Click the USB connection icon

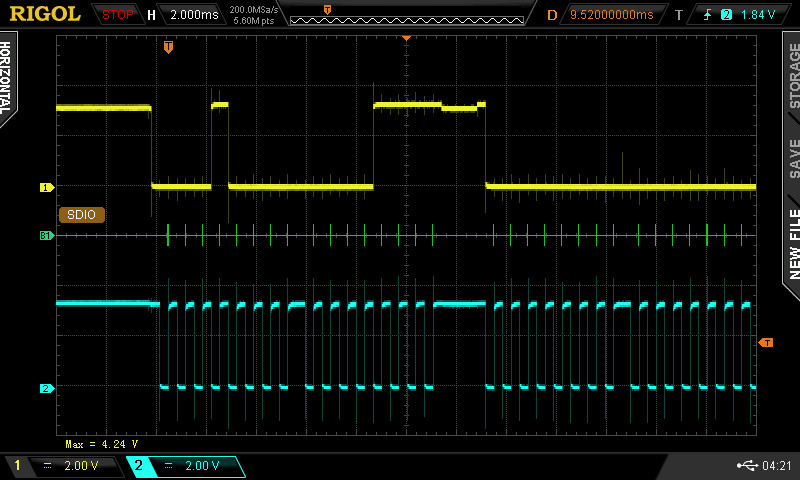coord(747,465)
